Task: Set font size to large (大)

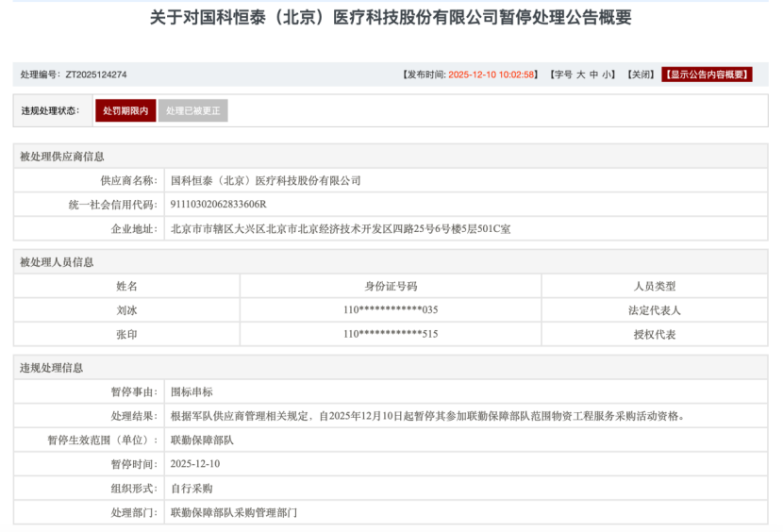Action: click(x=581, y=75)
